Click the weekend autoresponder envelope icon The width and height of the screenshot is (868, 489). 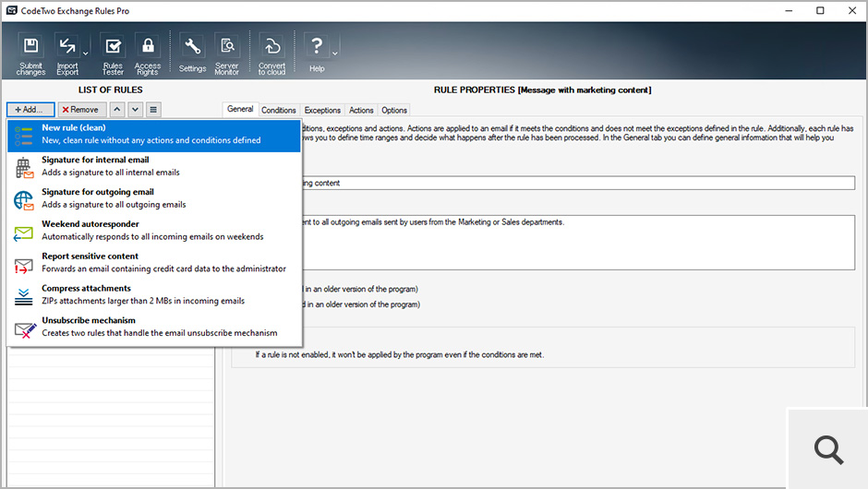click(x=23, y=233)
